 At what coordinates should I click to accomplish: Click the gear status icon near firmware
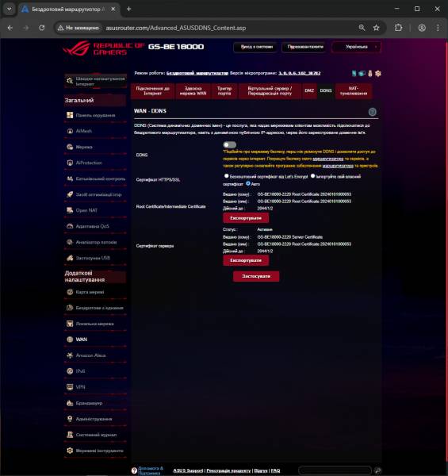(378, 73)
